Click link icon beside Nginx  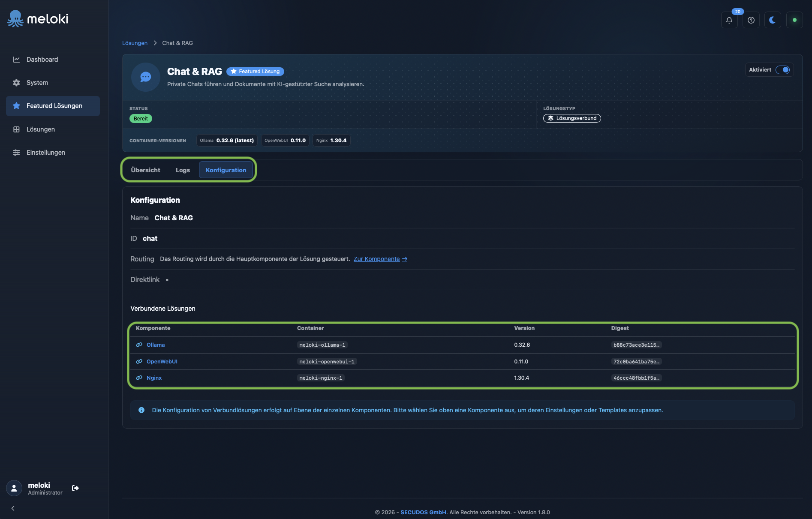click(139, 378)
